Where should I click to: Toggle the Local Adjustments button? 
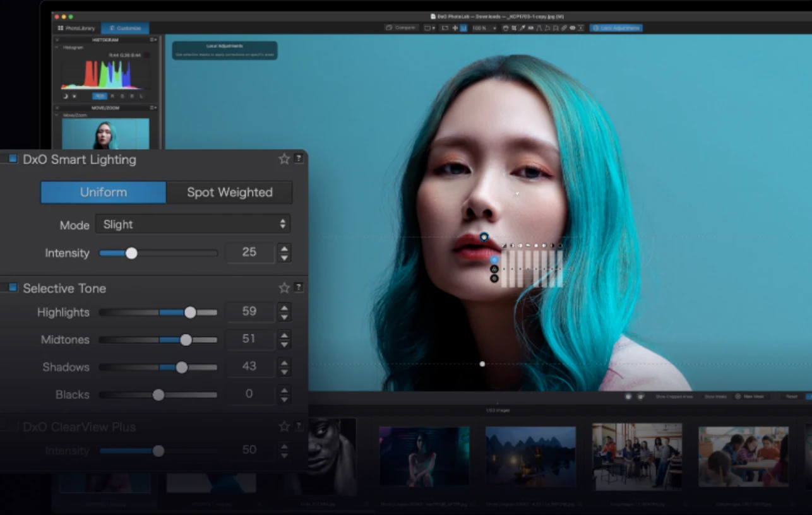tap(616, 28)
